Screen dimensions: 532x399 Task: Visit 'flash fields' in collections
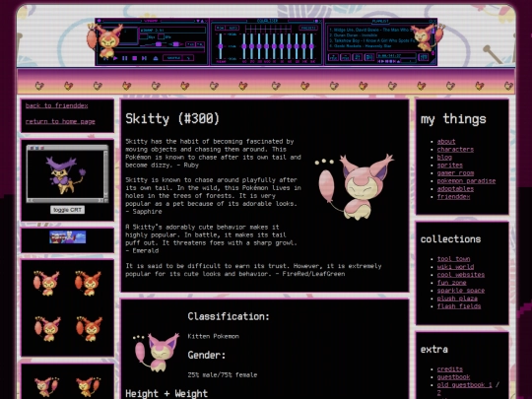pos(459,306)
